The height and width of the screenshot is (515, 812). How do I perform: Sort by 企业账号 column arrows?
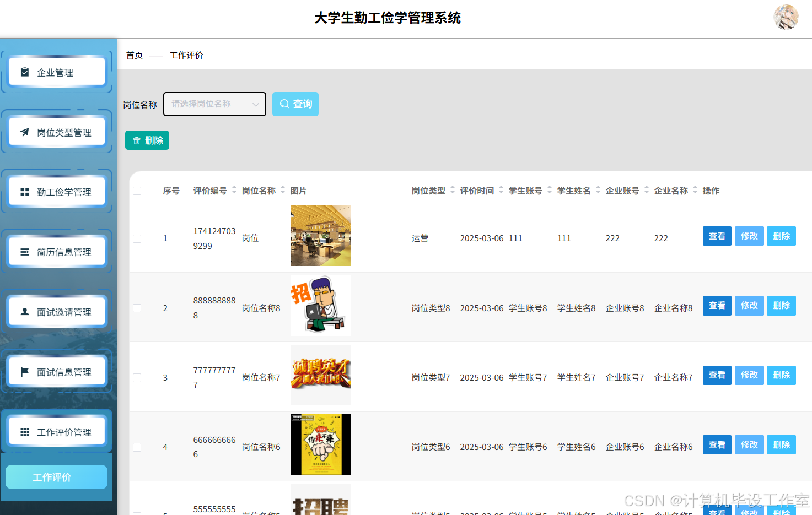tap(647, 190)
